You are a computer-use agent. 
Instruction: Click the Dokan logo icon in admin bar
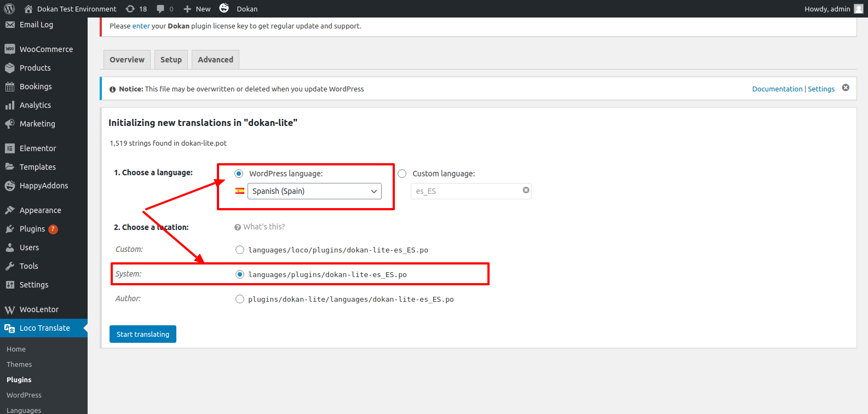tap(224, 8)
